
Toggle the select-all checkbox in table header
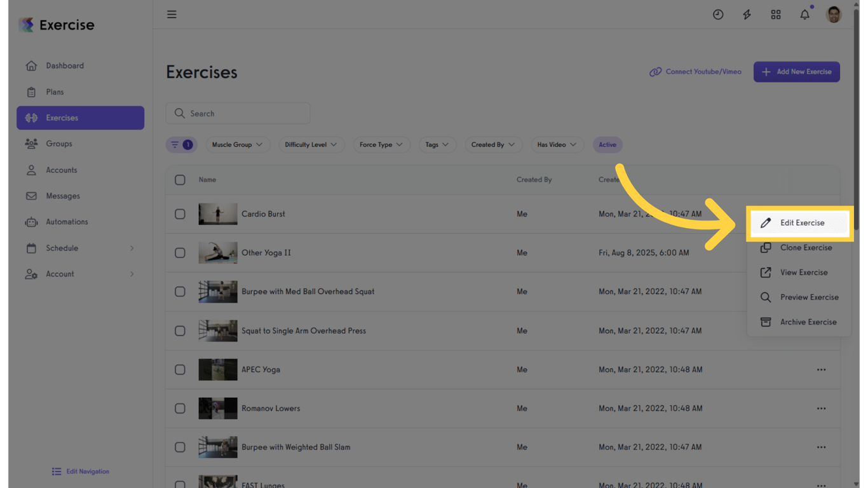point(180,180)
